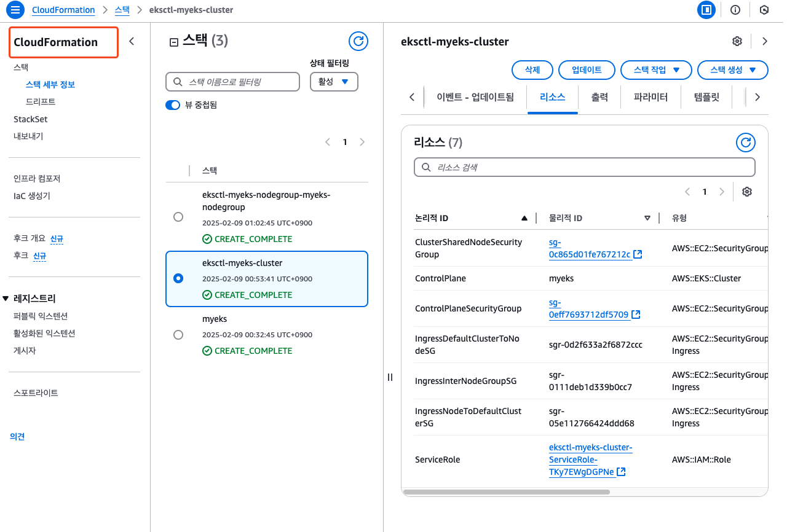The width and height of the screenshot is (787, 532).
Task: Switch to 템플릿 tab
Action: [x=706, y=97]
